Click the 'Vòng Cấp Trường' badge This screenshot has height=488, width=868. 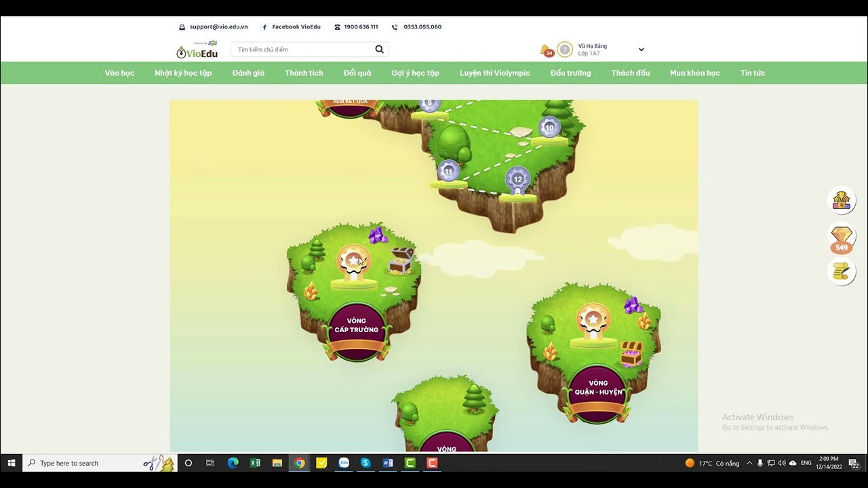(356, 331)
